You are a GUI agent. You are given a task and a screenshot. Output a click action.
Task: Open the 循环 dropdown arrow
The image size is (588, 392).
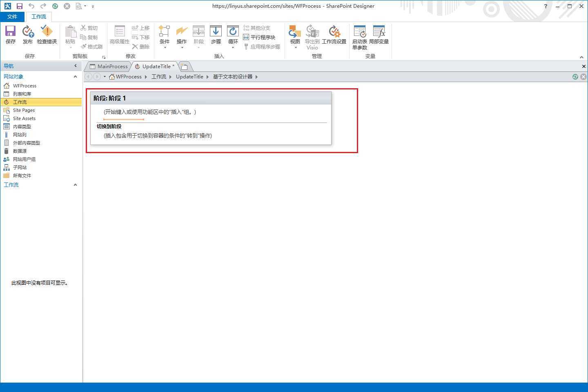[x=233, y=47]
